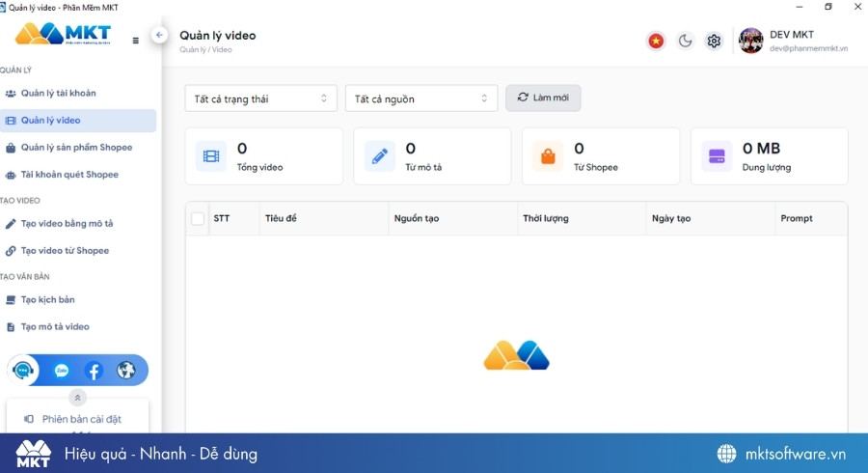Click the people icon beside Quản lý tài khoản

(x=11, y=93)
